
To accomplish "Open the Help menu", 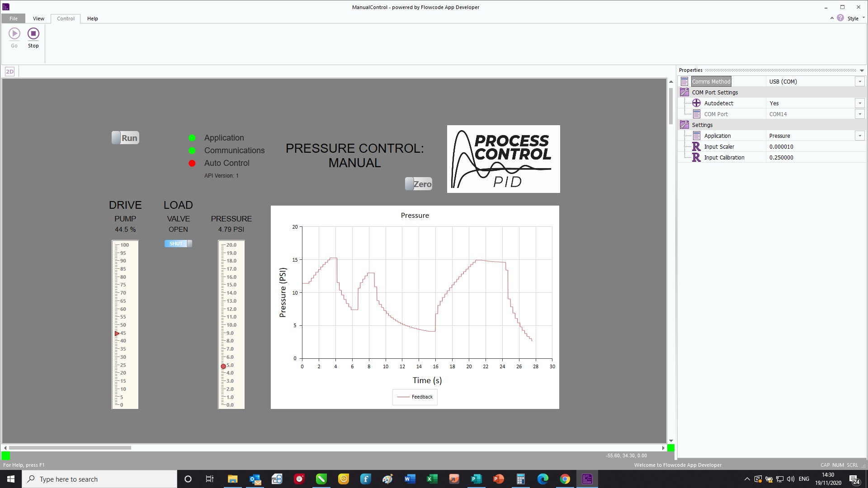I will 92,19.
